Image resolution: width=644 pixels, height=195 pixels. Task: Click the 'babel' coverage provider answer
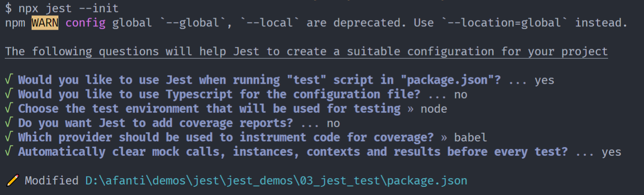(x=471, y=138)
